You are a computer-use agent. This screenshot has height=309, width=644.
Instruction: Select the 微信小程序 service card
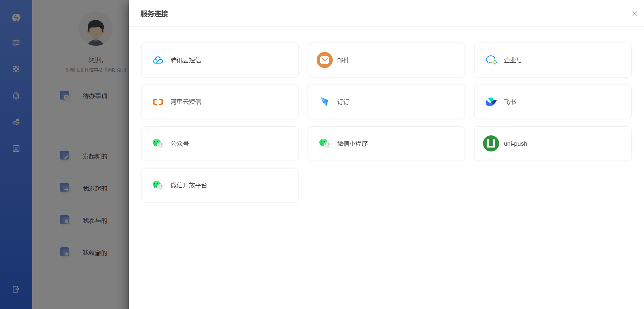pyautogui.click(x=386, y=143)
